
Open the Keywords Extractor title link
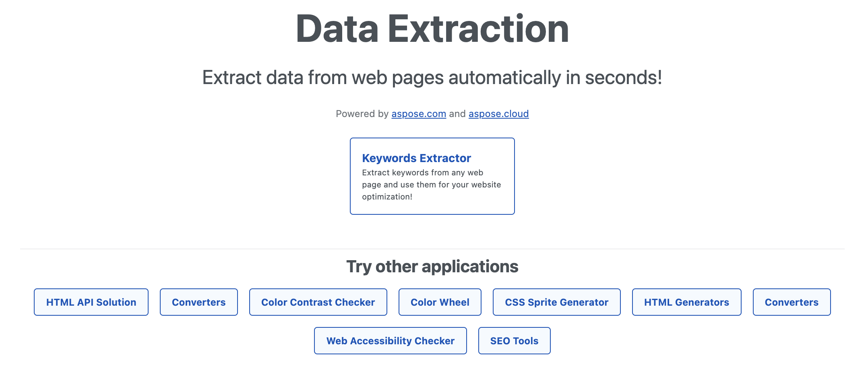416,158
